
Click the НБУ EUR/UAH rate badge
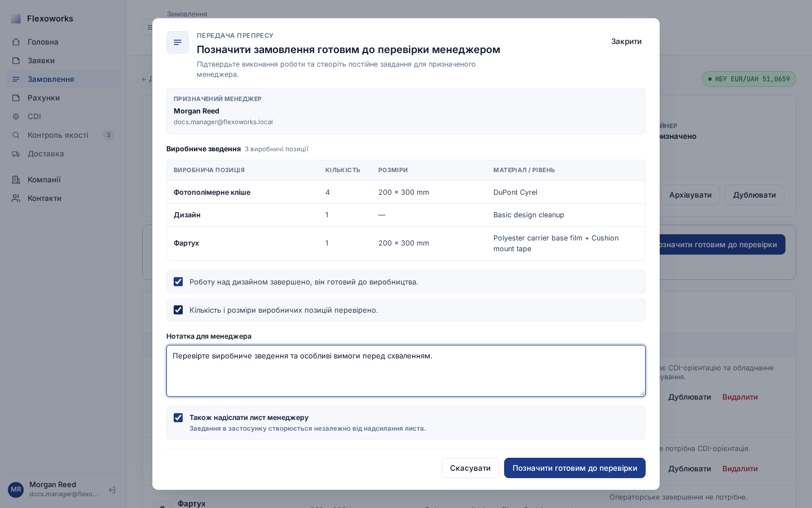[749, 79]
